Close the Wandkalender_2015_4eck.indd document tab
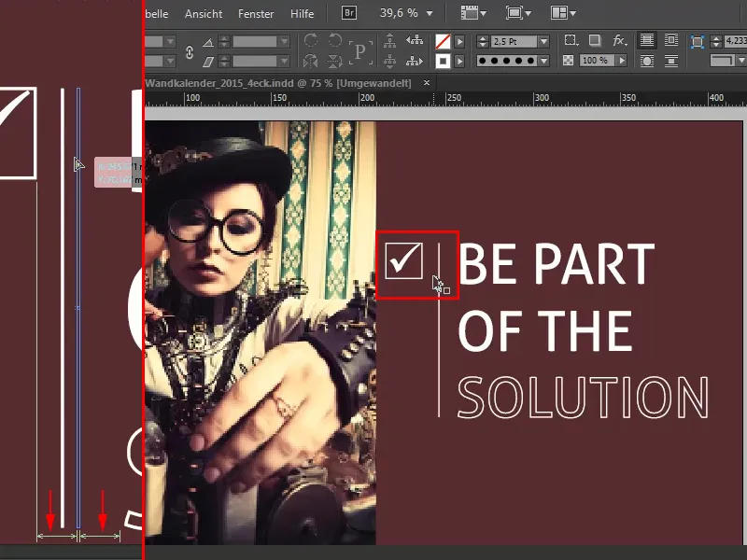The image size is (747, 560). tap(427, 83)
